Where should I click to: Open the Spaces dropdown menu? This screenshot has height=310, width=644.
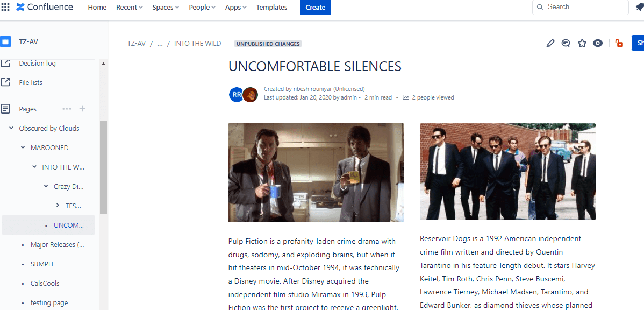click(x=166, y=7)
